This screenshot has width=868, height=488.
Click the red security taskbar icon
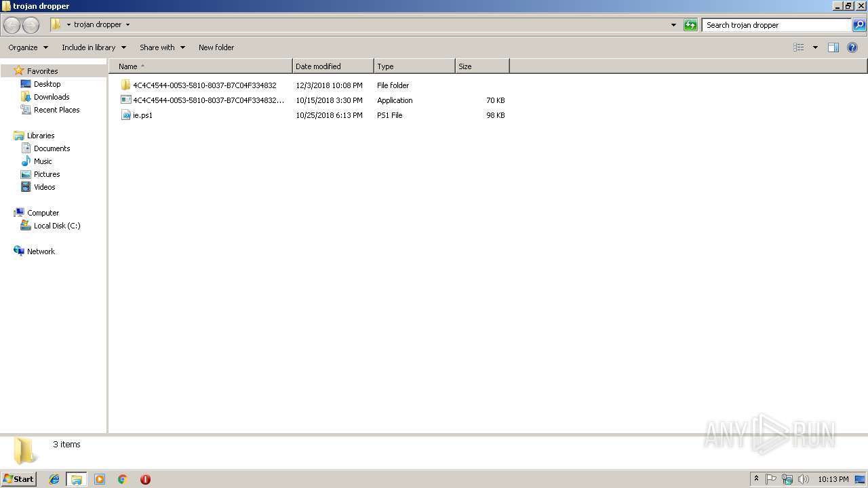(x=145, y=479)
